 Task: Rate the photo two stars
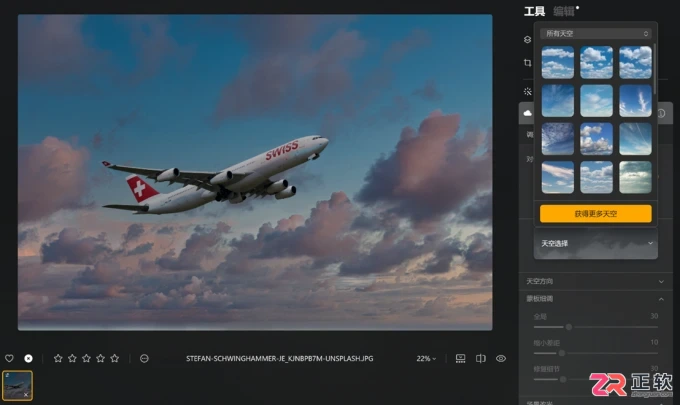pyautogui.click(x=72, y=358)
